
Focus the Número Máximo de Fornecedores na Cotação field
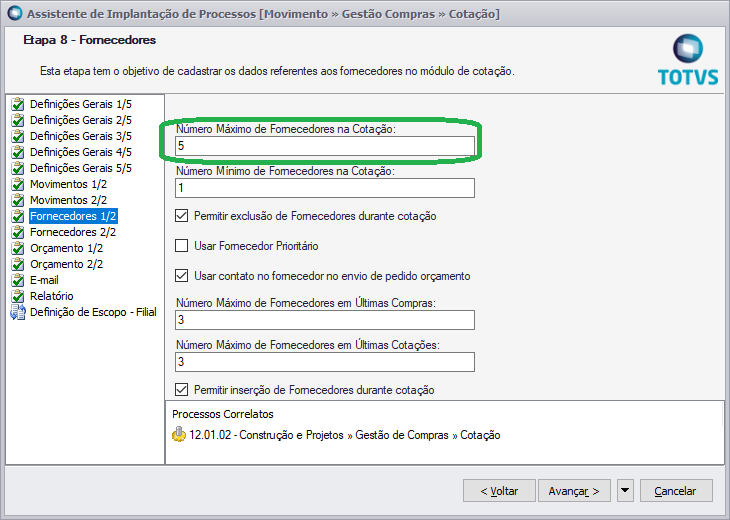[325, 146]
